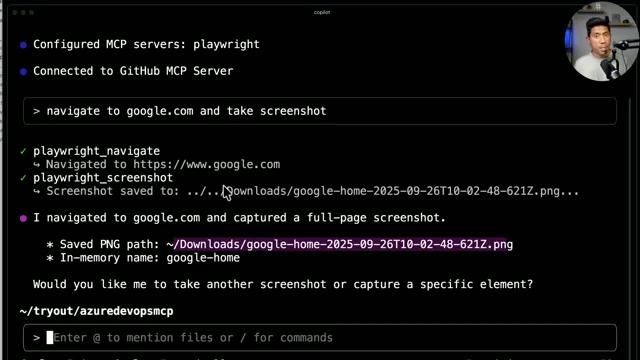This screenshot has height=360, width=640.
Task: Click the ~/tryout/azuredevopsmcp directory label
Action: tap(96, 311)
